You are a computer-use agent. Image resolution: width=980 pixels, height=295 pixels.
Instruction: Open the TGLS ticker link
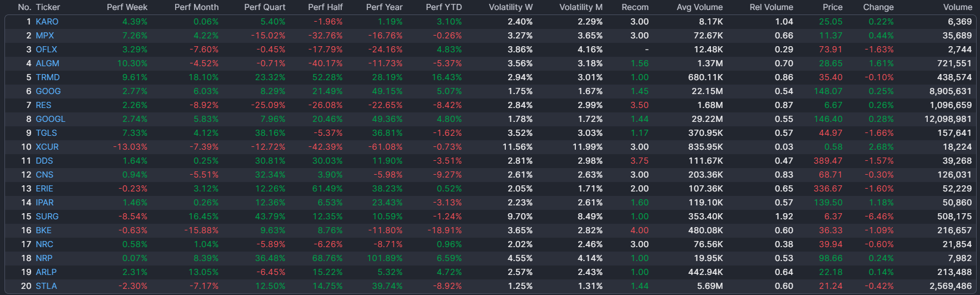click(46, 133)
